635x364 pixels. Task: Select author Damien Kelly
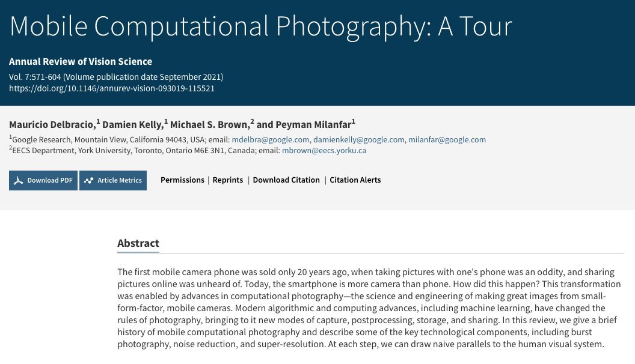point(132,125)
